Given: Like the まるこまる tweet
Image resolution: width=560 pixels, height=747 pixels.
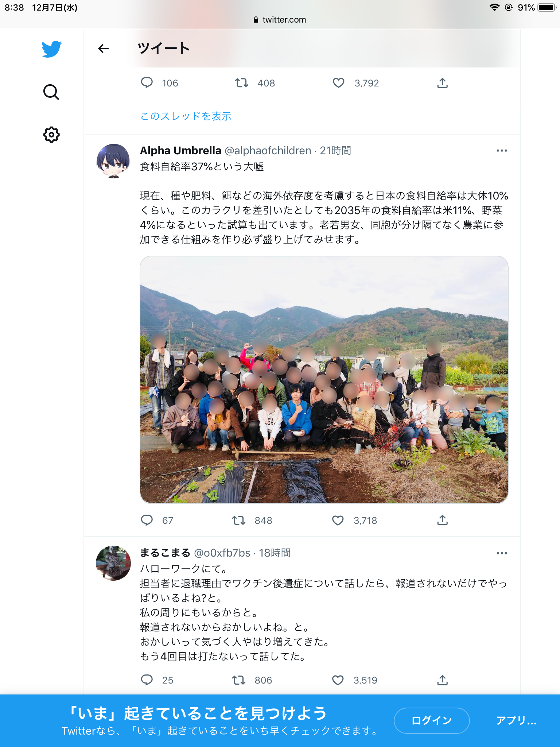Looking at the screenshot, I should tap(338, 680).
